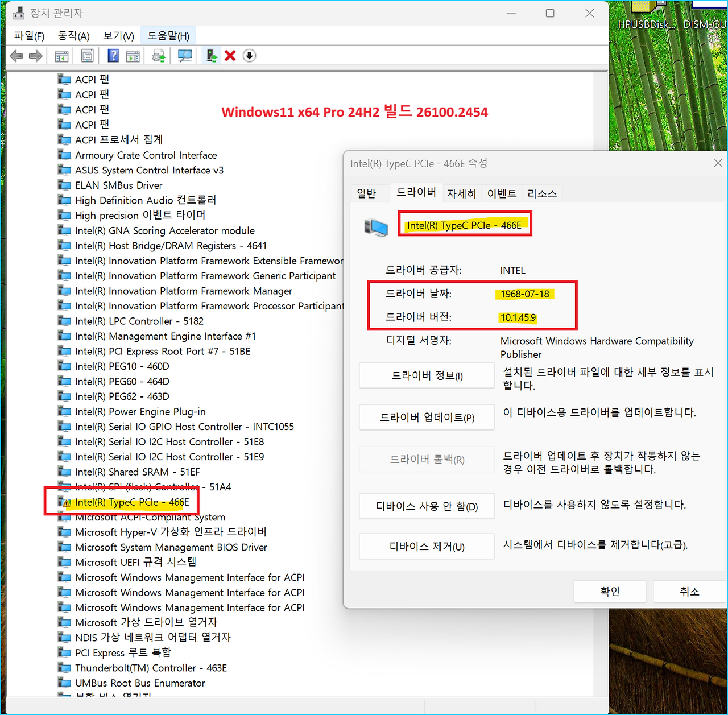Click the 드라이버 정보(I) button
This screenshot has width=728, height=715.
[x=427, y=375]
